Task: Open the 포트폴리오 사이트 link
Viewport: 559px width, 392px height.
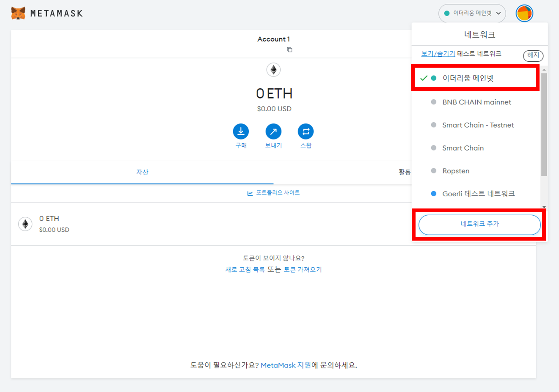Action: coord(278,193)
